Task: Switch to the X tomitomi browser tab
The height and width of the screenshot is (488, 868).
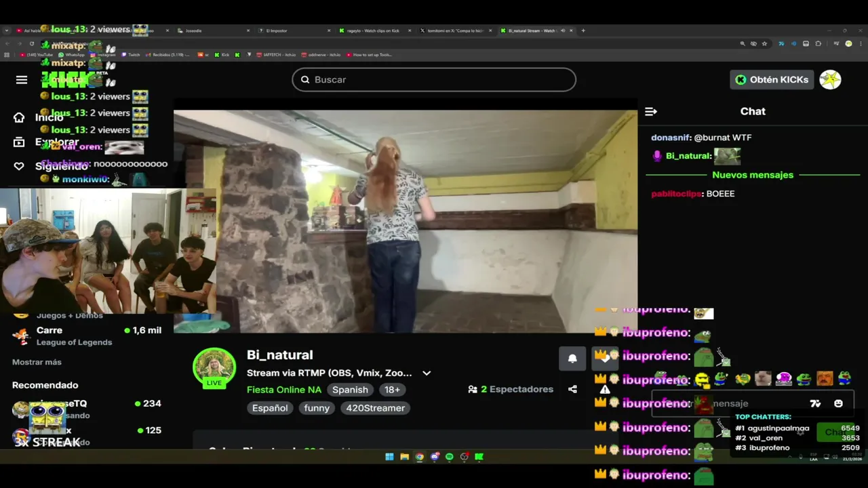Action: click(454, 30)
